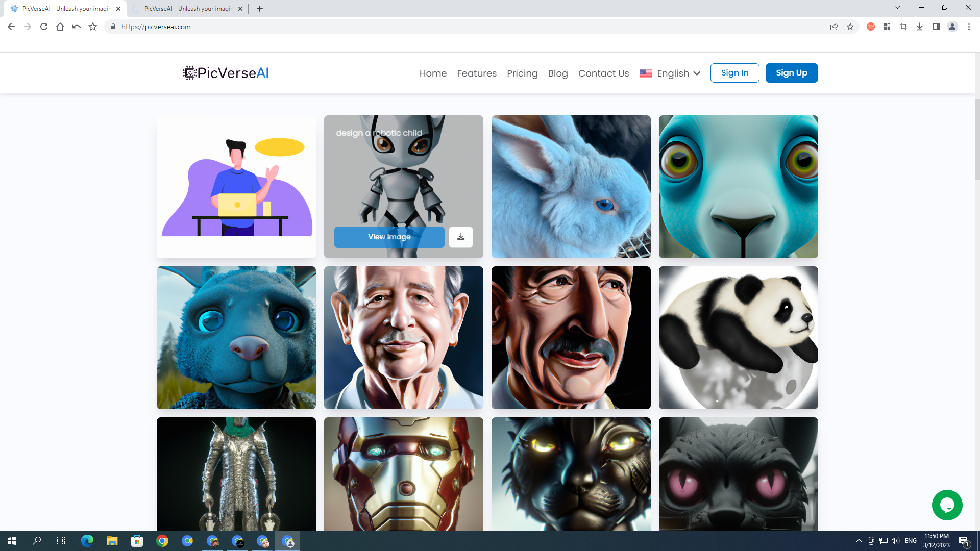Click the Sign Up button
Viewport: 980px width, 551px height.
[792, 73]
